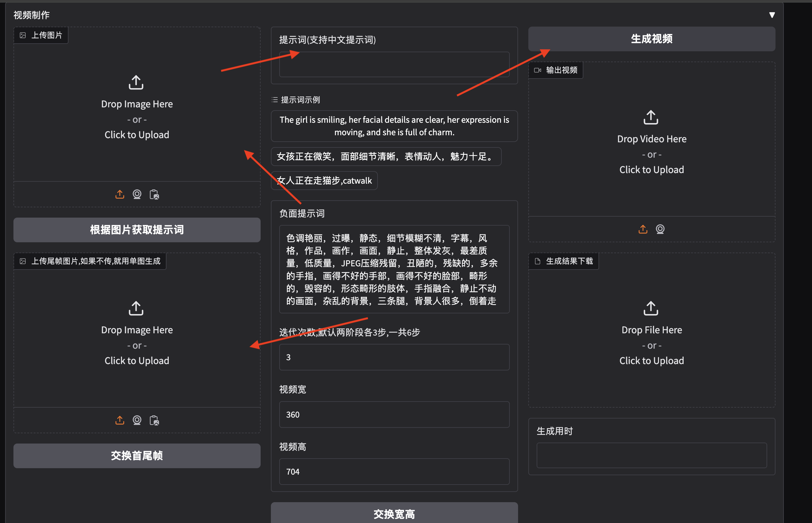The image size is (812, 523).
Task: Click the 输出视频 panel label
Action: tap(556, 70)
